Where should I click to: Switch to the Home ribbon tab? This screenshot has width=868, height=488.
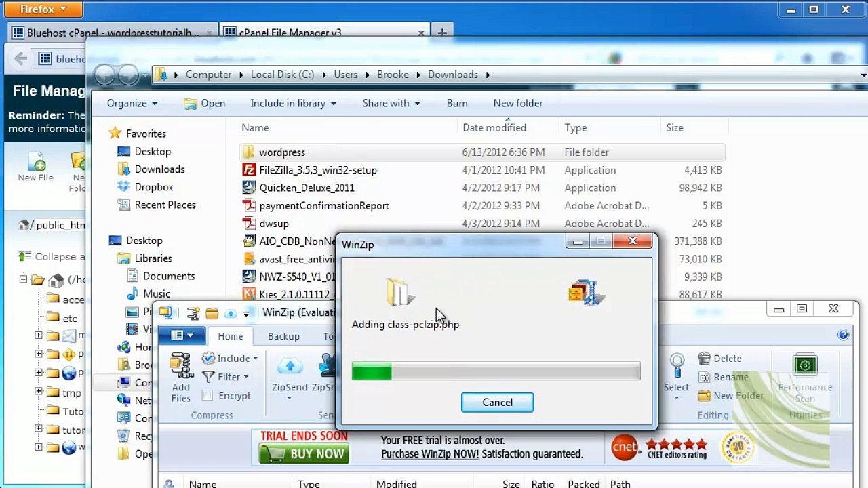click(x=231, y=336)
